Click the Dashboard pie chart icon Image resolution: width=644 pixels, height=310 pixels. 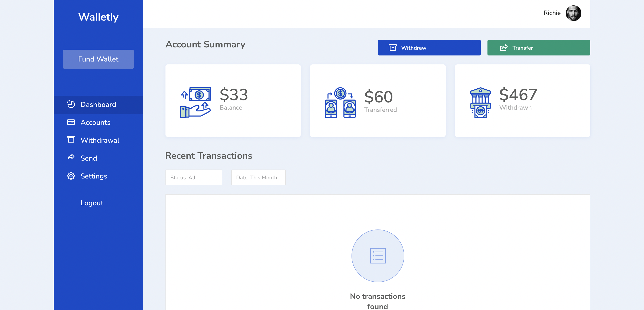click(71, 104)
